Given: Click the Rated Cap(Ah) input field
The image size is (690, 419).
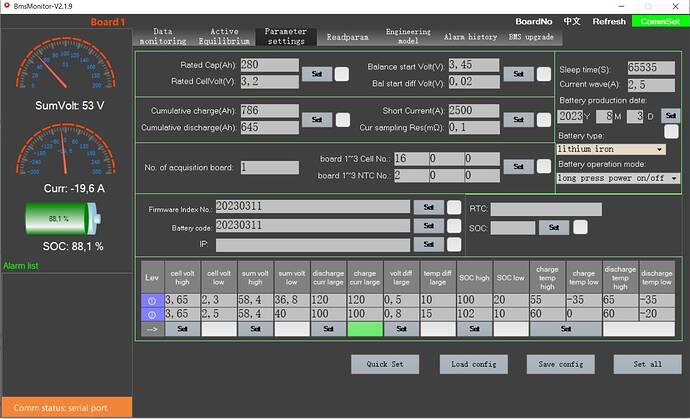Looking at the screenshot, I should click(270, 65).
